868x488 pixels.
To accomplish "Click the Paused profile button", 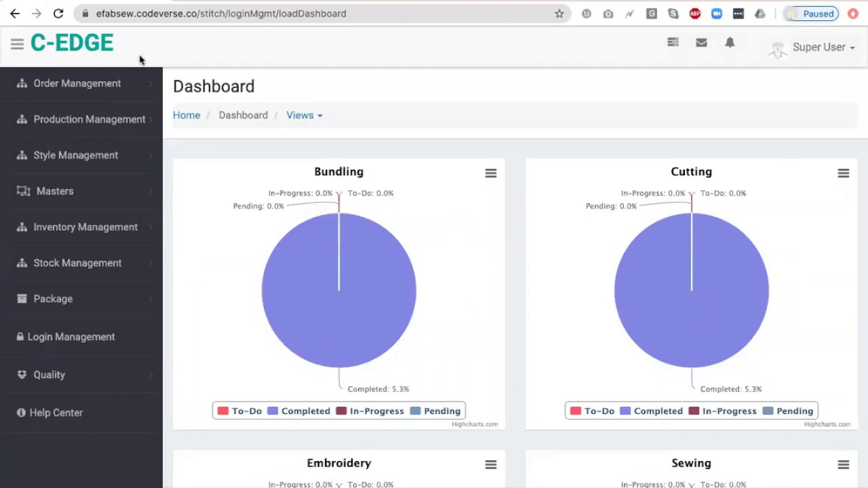I will pos(811,14).
